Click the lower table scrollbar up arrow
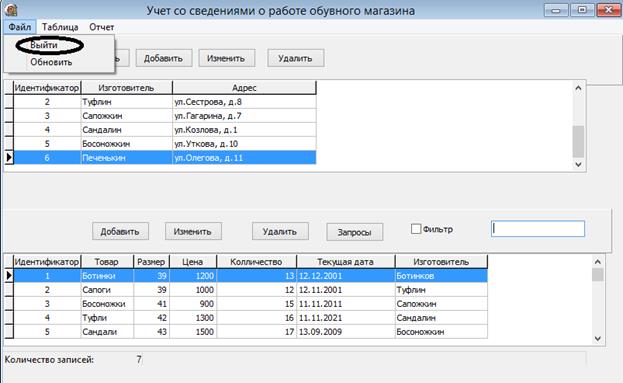623x383 pixels. (598, 262)
